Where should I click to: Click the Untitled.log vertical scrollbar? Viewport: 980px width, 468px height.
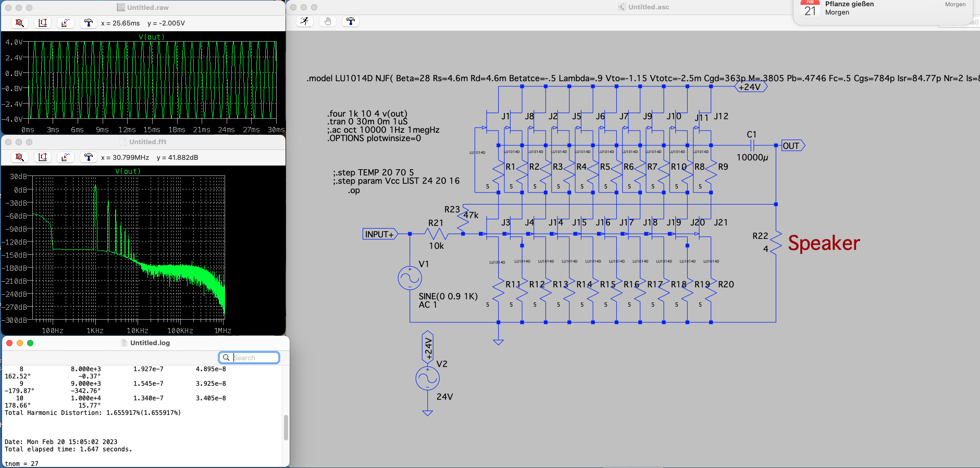286,427
